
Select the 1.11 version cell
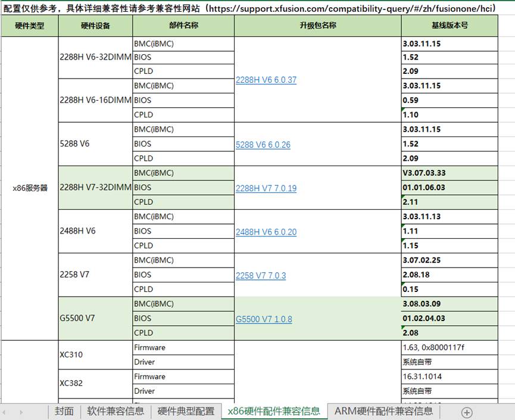[450, 231]
